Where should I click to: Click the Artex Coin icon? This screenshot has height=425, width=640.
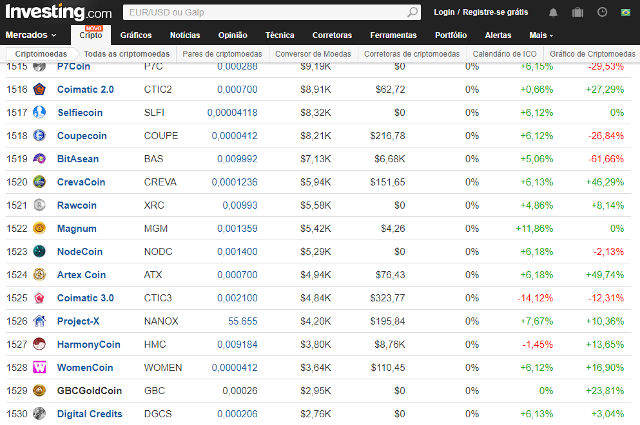pos(39,274)
